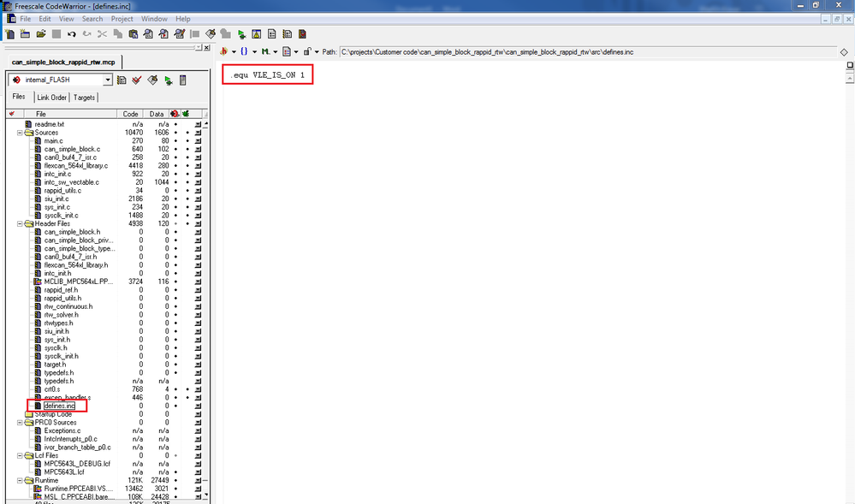
Task: Toggle debug dot for Sources group
Action: point(187,133)
